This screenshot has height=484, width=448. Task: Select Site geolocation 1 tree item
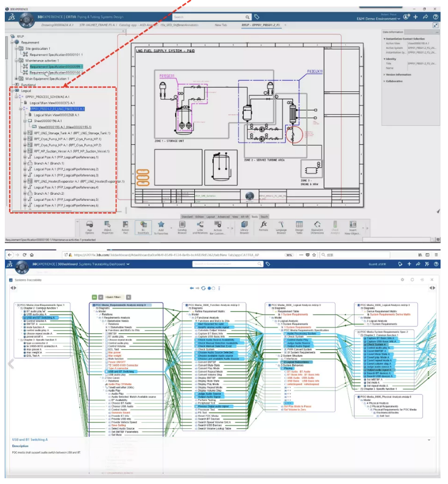click(38, 48)
